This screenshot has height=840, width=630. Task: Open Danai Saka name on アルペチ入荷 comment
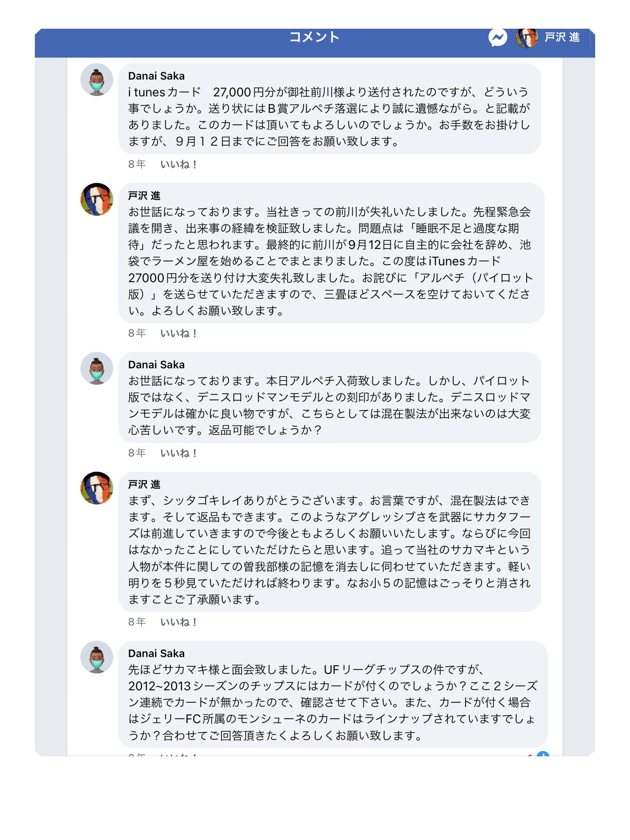156,365
